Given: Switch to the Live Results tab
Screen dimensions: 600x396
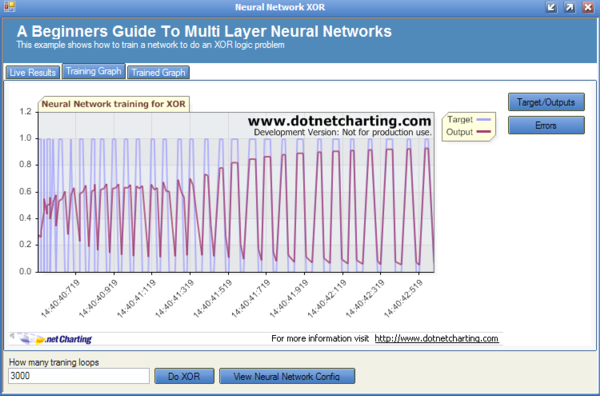Looking at the screenshot, I should (x=33, y=72).
